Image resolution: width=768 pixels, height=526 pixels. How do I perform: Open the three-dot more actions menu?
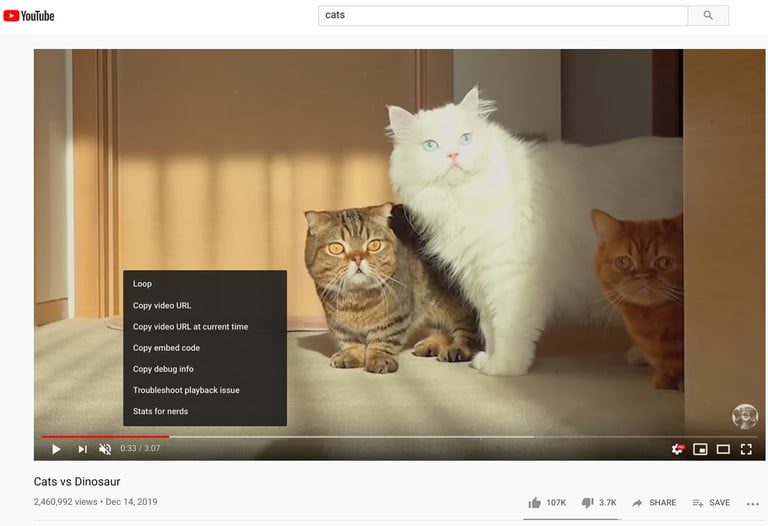tap(752, 503)
